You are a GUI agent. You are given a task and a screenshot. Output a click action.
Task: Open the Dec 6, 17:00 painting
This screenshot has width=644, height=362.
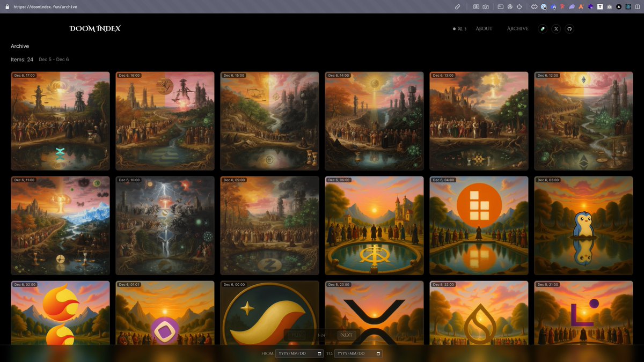(x=60, y=121)
